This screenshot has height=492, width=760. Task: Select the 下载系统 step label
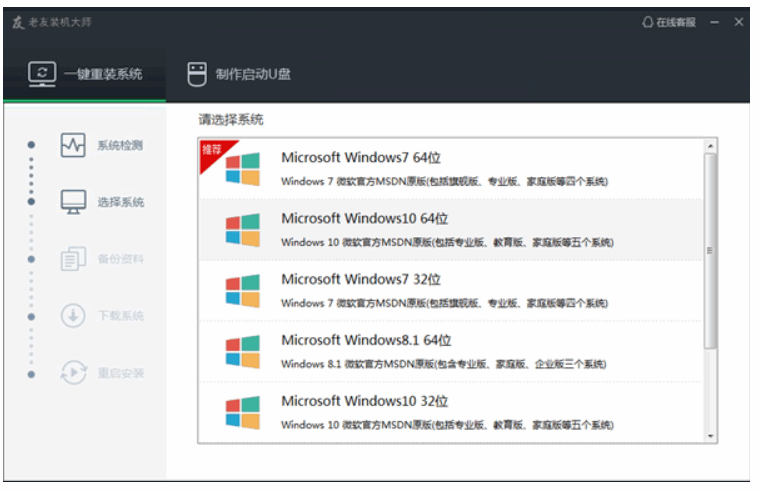(x=121, y=316)
